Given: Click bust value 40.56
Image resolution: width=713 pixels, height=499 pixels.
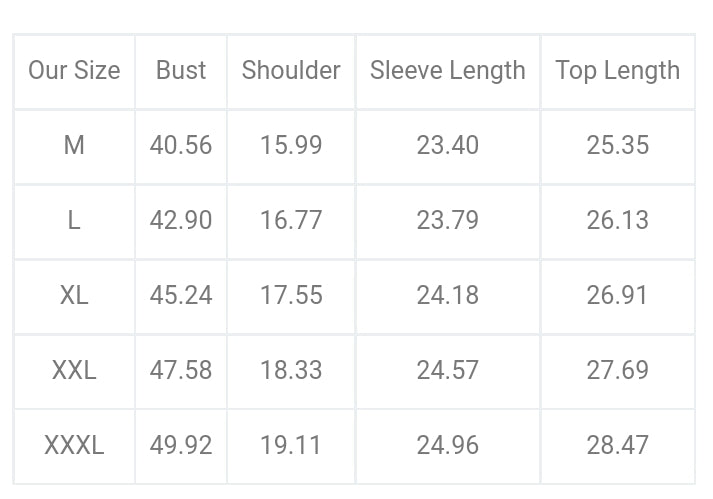Looking at the screenshot, I should (181, 146).
